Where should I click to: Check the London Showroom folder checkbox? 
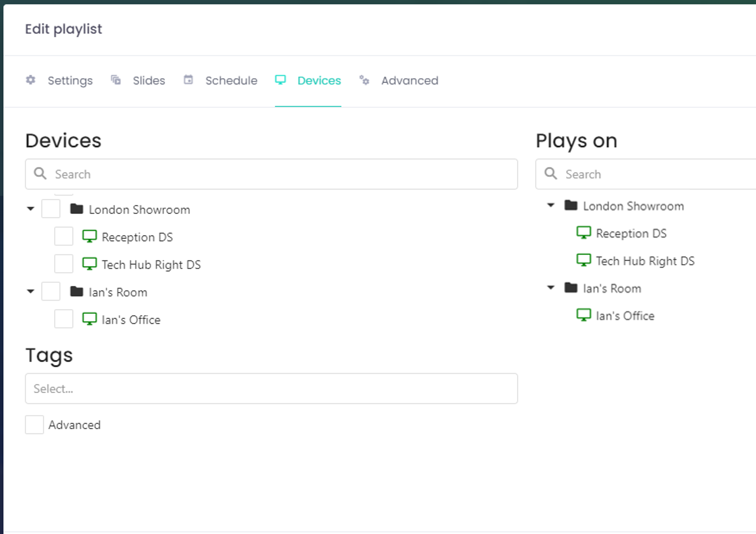(51, 209)
